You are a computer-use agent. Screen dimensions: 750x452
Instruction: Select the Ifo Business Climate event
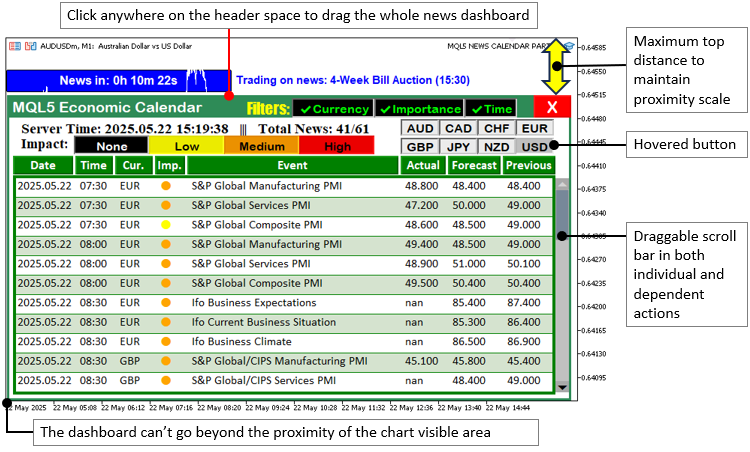coord(284,342)
